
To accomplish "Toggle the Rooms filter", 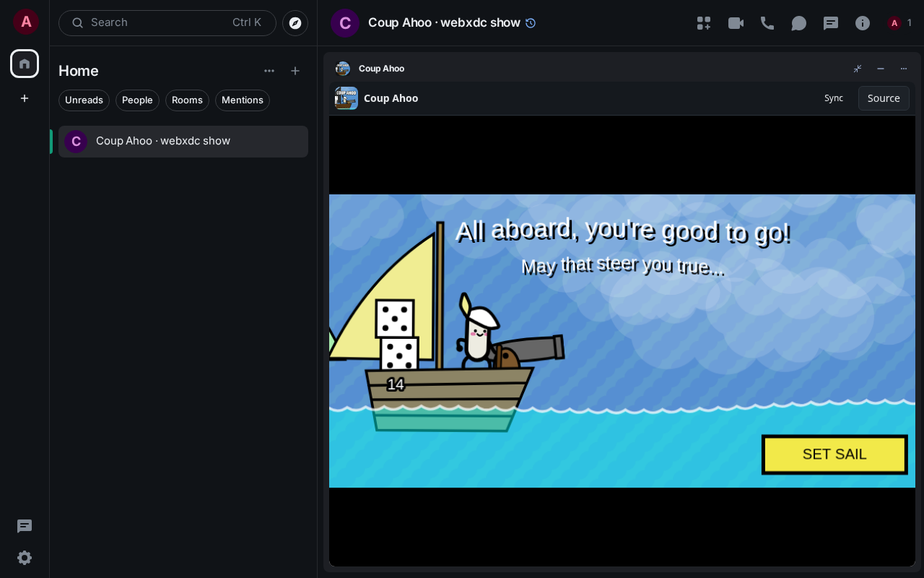I will point(187,100).
